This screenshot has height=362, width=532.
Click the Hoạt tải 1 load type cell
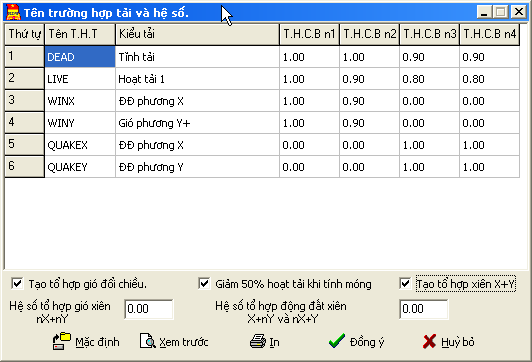197,79
